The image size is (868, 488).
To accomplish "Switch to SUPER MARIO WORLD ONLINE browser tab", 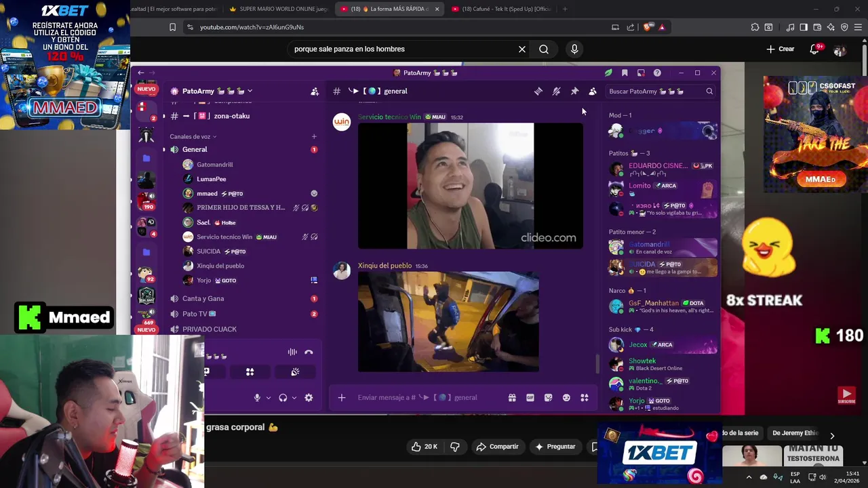I will coord(278,9).
